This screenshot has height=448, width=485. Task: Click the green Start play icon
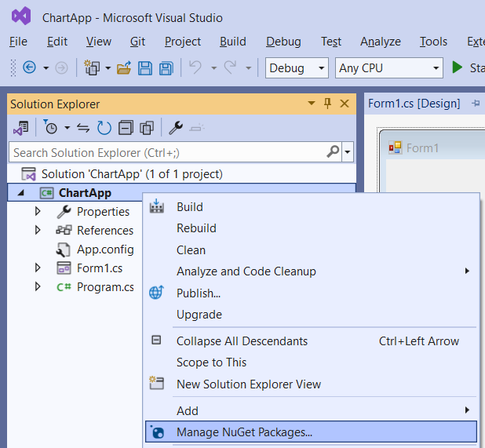click(x=457, y=67)
